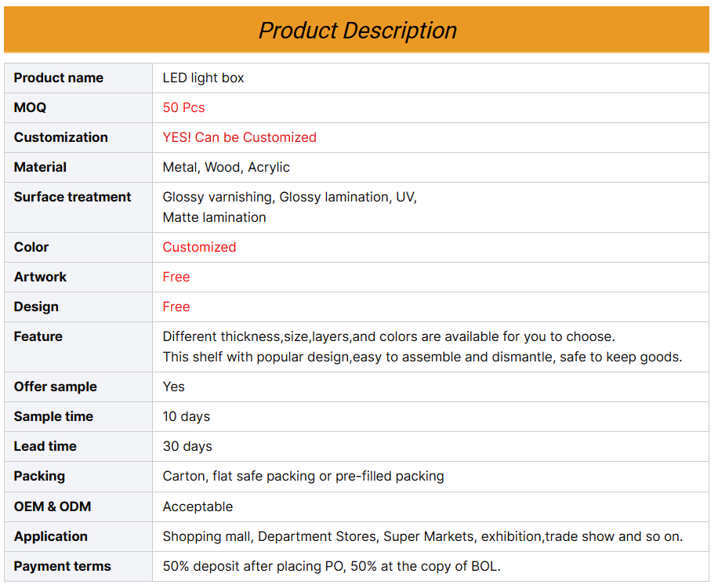Select the "LED light box" product name text
The image size is (718, 588).
coord(203,78)
